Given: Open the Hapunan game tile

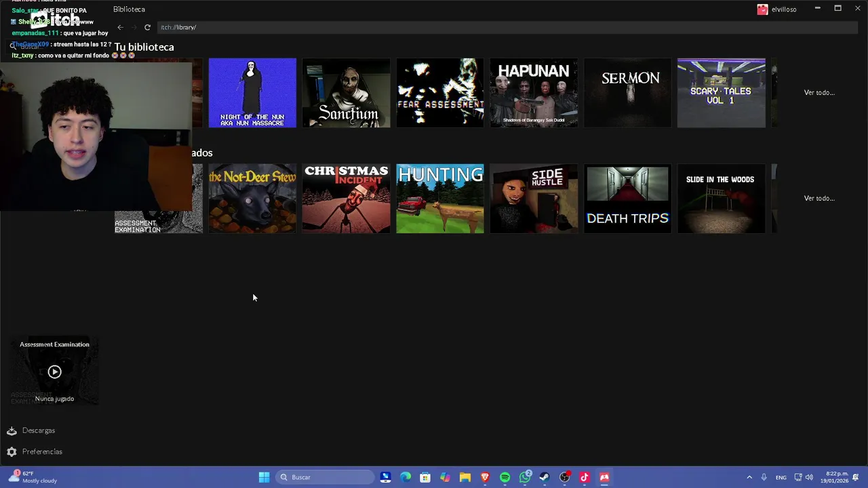Looking at the screenshot, I should [x=534, y=93].
